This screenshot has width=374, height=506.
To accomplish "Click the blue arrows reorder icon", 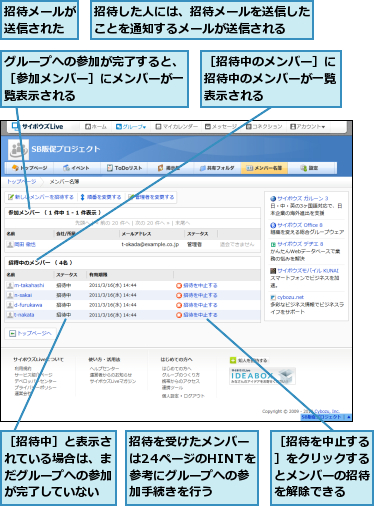I will tap(83, 197).
